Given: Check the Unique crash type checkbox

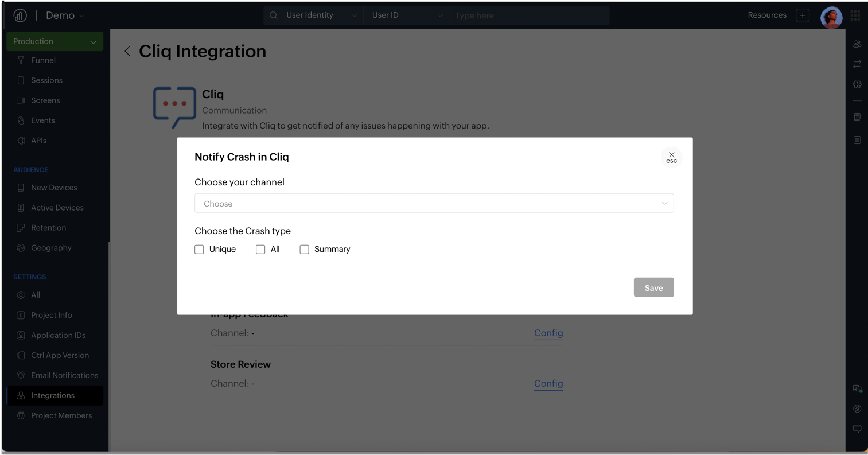Looking at the screenshot, I should pos(199,249).
